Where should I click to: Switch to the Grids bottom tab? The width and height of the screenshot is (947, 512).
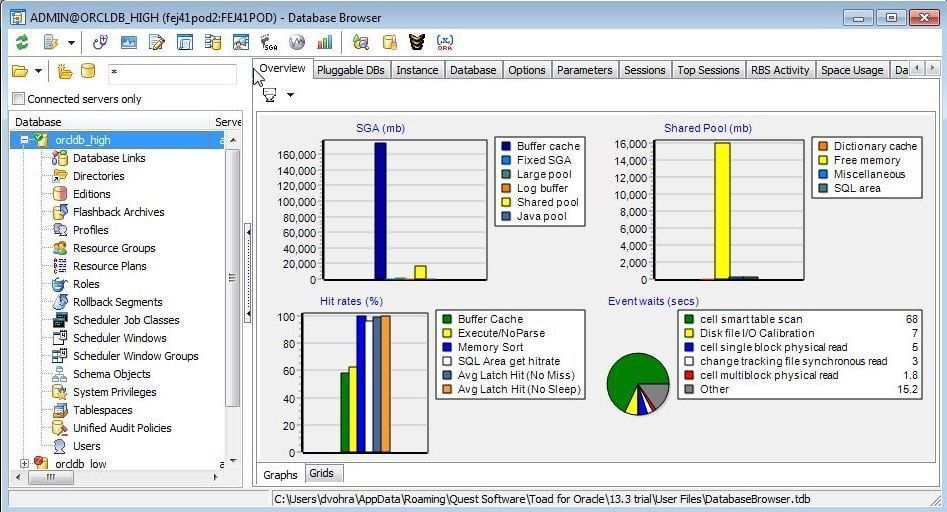[x=321, y=473]
